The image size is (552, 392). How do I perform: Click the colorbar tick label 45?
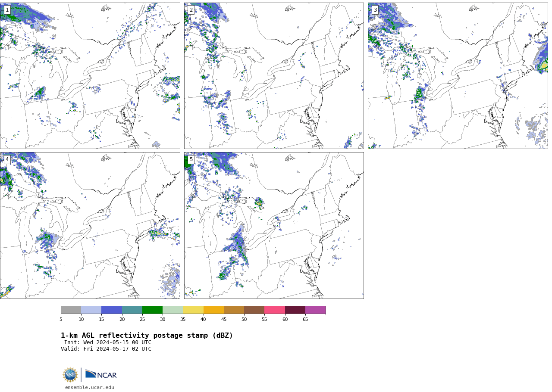224,319
